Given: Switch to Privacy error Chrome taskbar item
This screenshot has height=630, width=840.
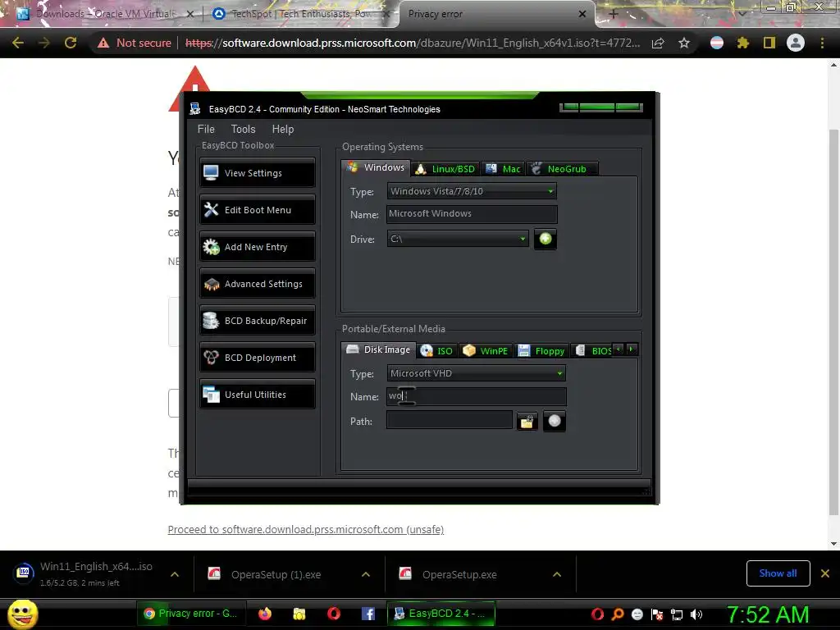Looking at the screenshot, I should tap(190, 614).
